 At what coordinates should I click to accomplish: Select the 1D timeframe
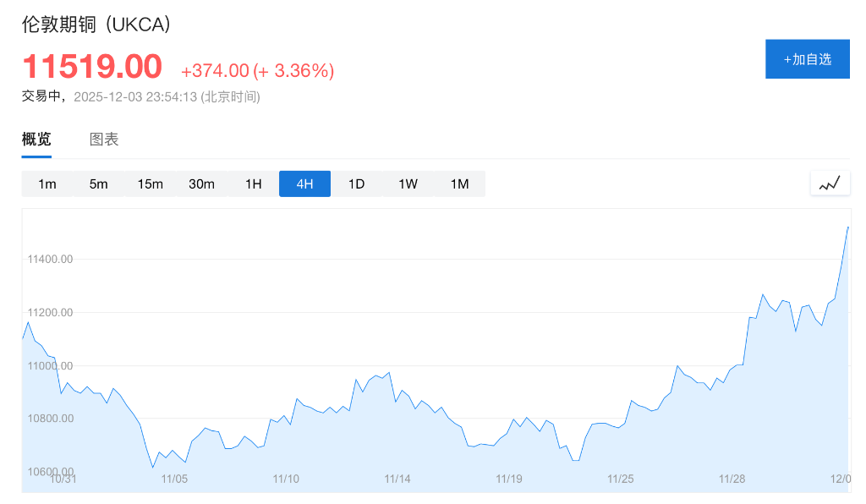point(356,184)
